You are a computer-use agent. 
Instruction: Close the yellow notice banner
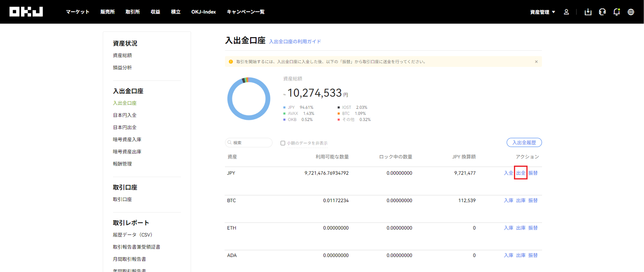pos(536,62)
